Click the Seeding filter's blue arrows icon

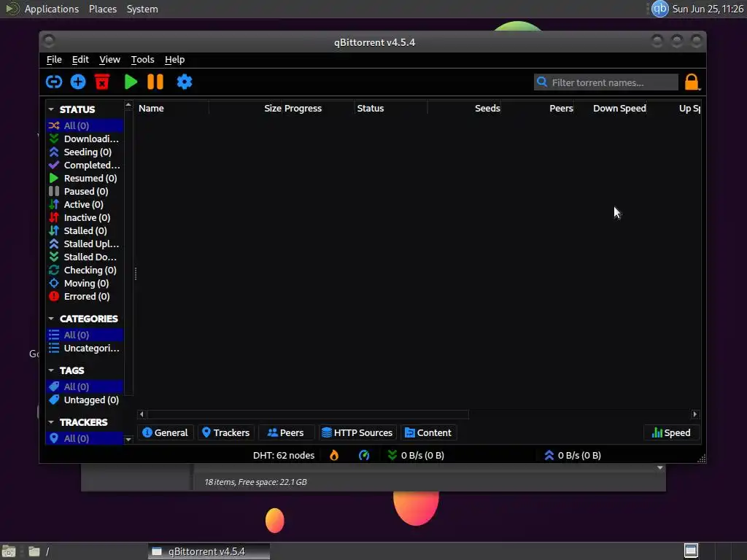tap(54, 152)
